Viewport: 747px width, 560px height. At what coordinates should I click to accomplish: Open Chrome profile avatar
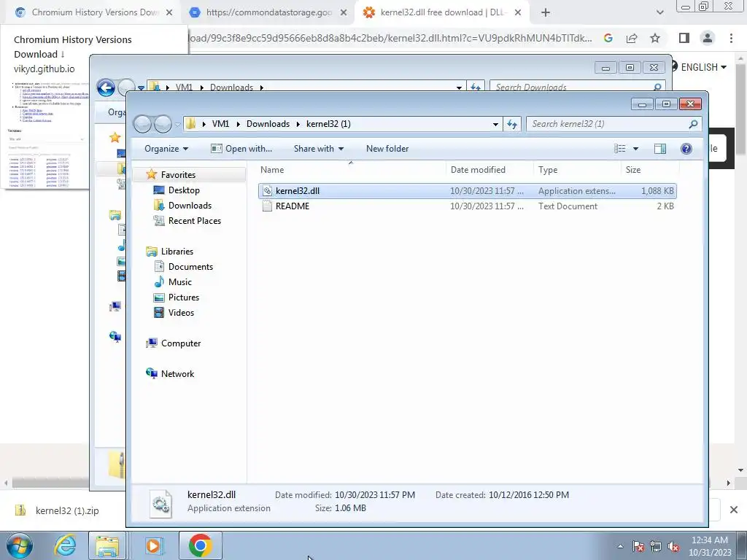708,38
